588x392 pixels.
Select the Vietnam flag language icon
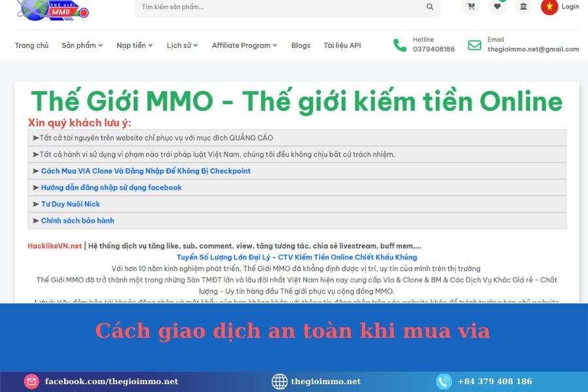[x=549, y=7]
